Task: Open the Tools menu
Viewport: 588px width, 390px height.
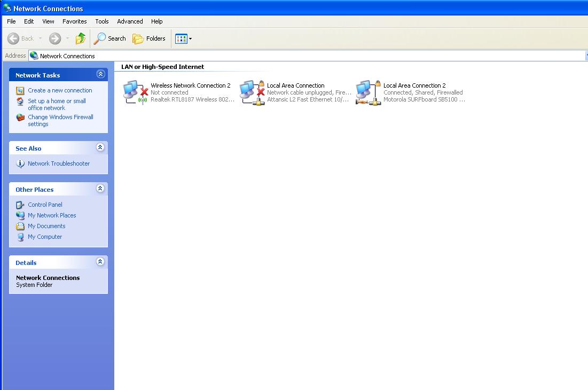Action: pyautogui.click(x=101, y=21)
